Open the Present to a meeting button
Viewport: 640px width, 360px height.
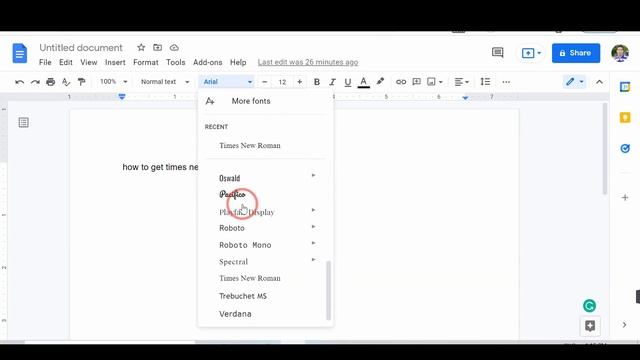coord(531,53)
